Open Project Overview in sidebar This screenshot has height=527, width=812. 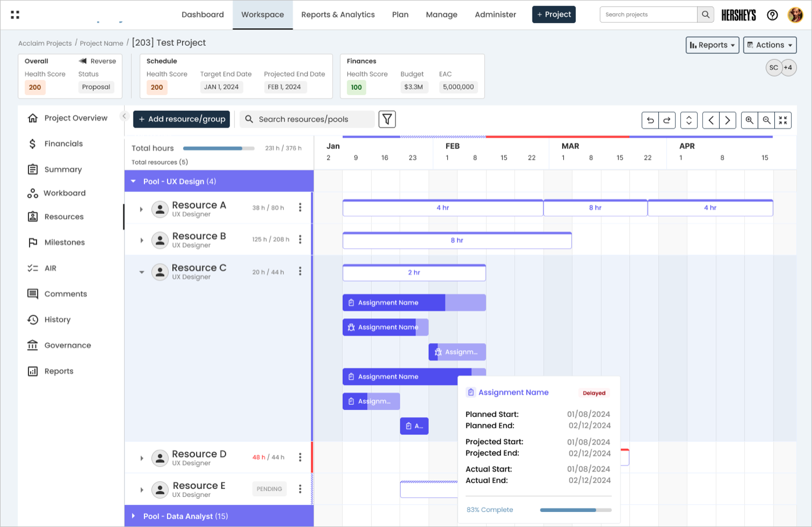tap(68, 118)
